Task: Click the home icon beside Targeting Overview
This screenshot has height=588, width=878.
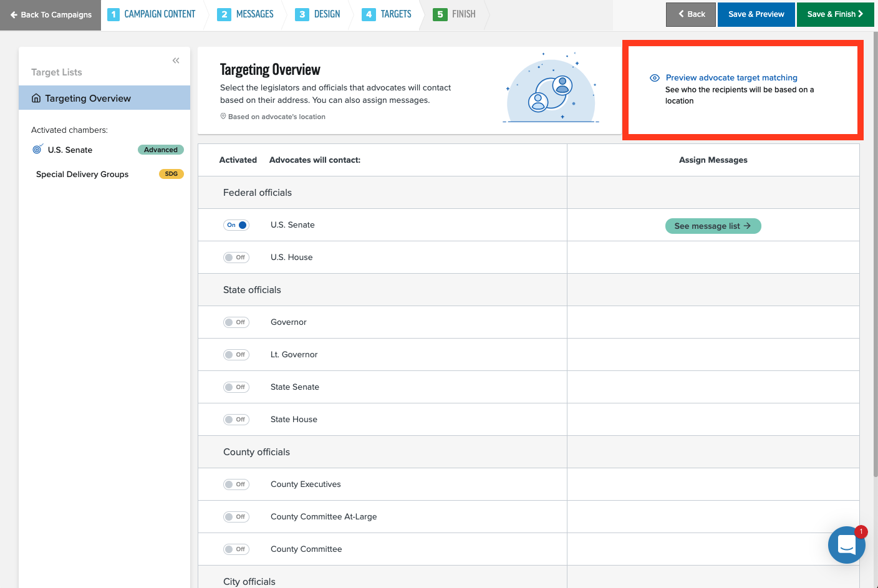Action: pos(36,99)
